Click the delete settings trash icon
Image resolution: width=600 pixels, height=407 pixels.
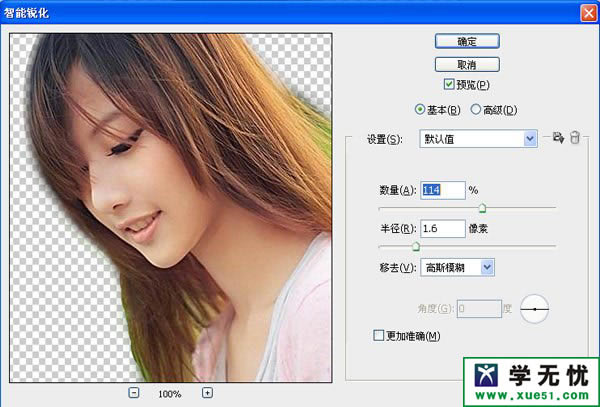pyautogui.click(x=575, y=137)
